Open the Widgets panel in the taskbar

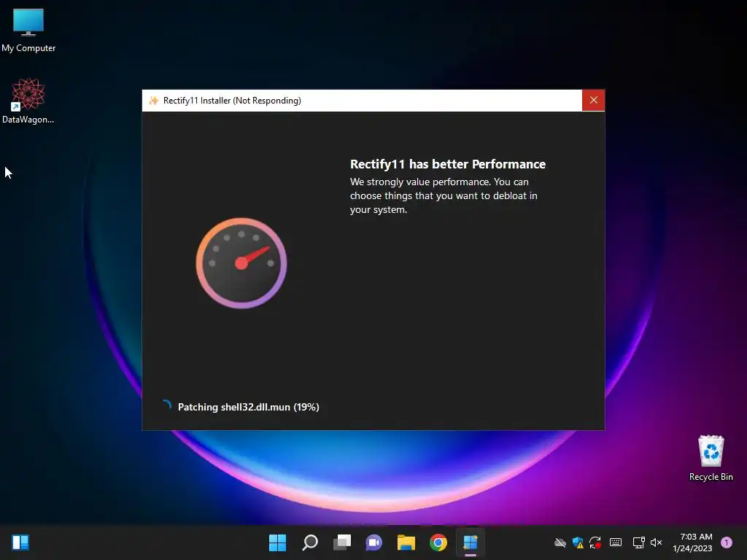click(x=20, y=542)
